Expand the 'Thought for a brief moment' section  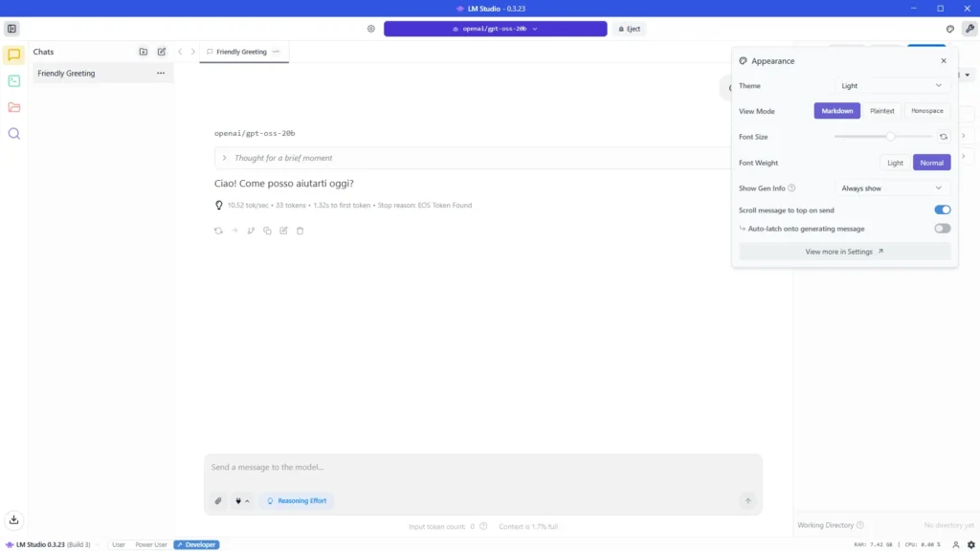[x=224, y=158]
